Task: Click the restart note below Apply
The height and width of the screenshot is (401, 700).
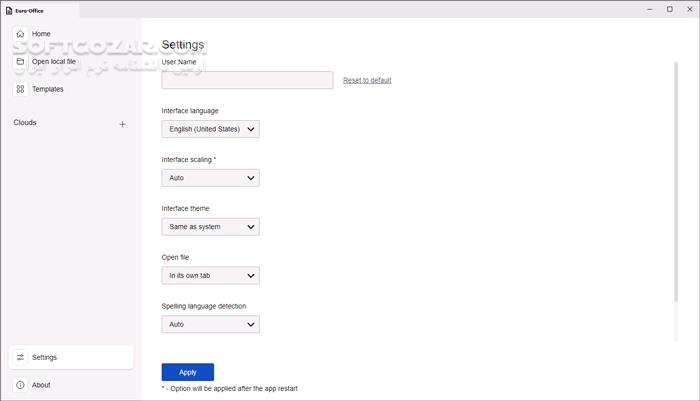Action: (229, 388)
